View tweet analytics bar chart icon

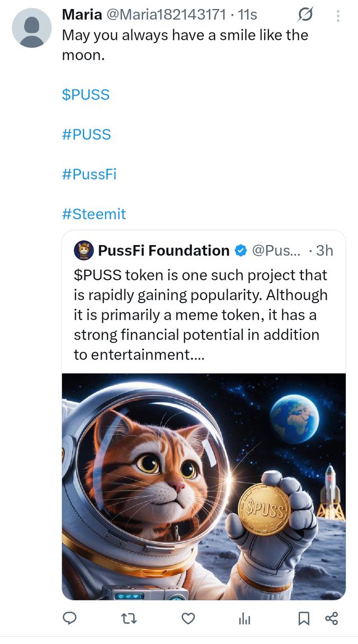244,618
